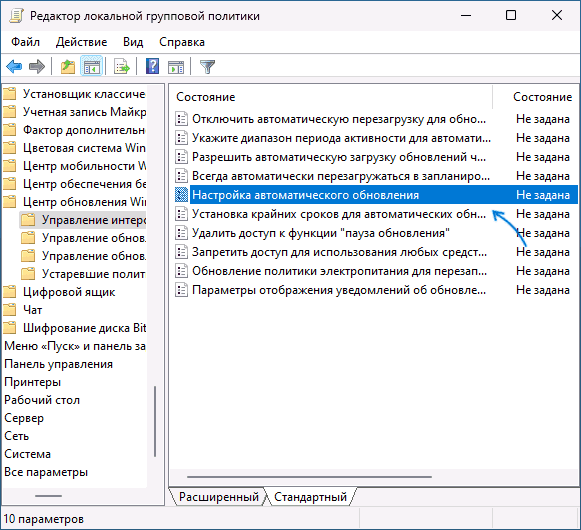
Task: Select policy 'Отключить автоматическую перезагрузку для обно...'
Action: click(339, 119)
